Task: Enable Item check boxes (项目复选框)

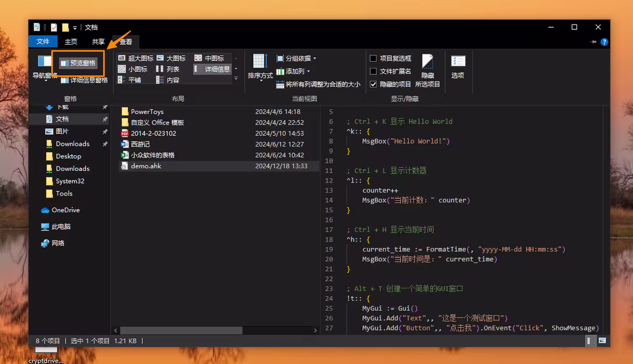Action: click(373, 58)
